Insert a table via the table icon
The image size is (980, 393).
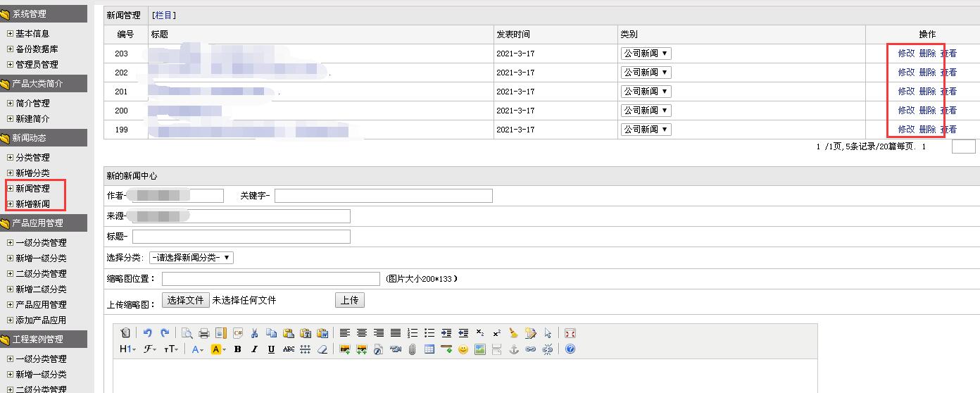click(x=429, y=349)
